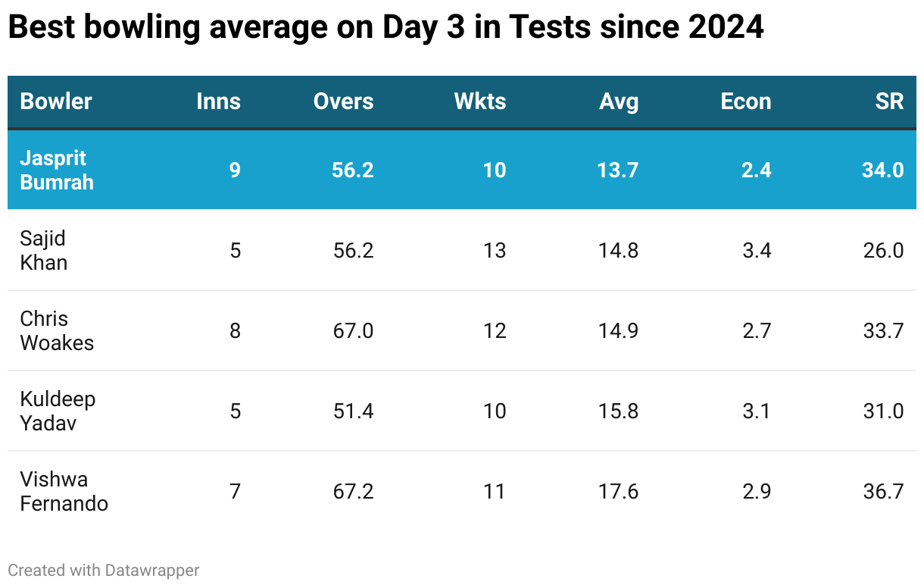Click Vishwa Fernando's 36.7 strike rate
This screenshot has width=924, height=588.
tap(882, 491)
